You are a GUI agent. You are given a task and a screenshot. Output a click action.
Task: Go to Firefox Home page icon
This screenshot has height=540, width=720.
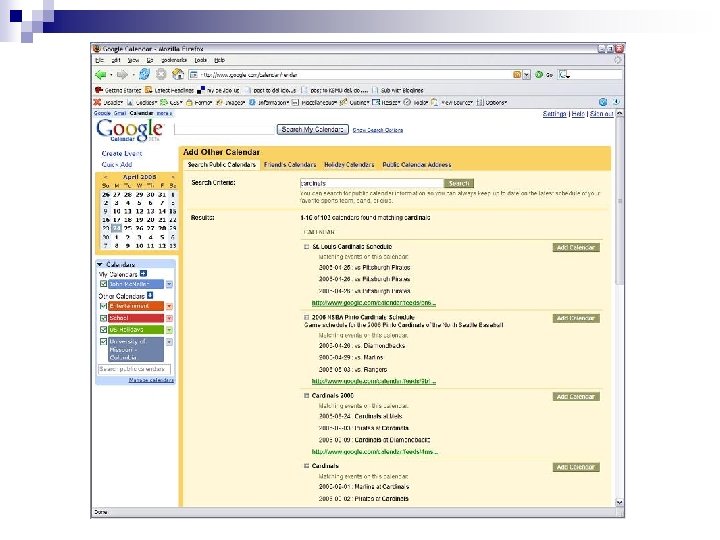click(x=178, y=74)
